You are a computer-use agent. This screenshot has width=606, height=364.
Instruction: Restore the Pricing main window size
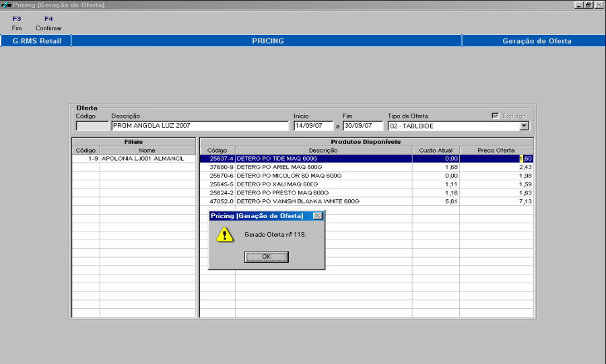point(588,5)
